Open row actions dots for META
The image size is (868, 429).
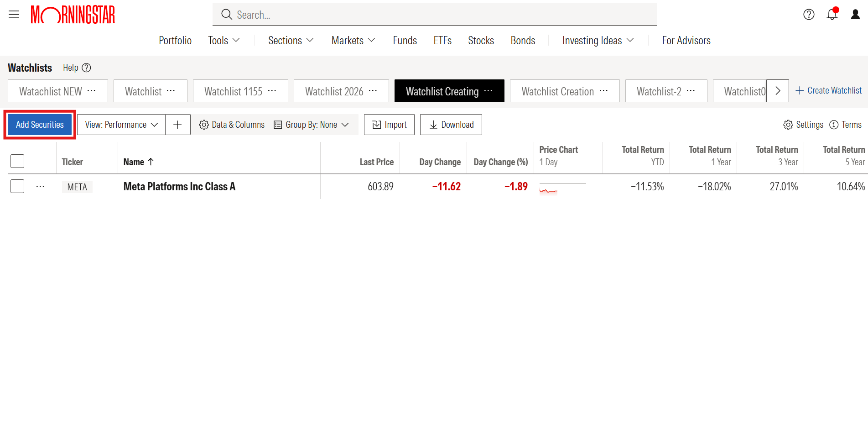click(40, 186)
